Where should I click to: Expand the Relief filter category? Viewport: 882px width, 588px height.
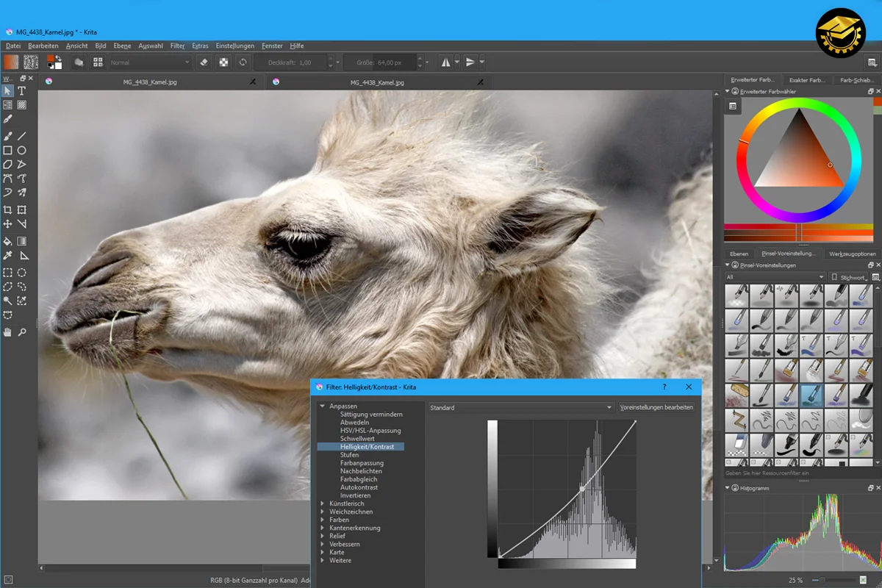323,536
